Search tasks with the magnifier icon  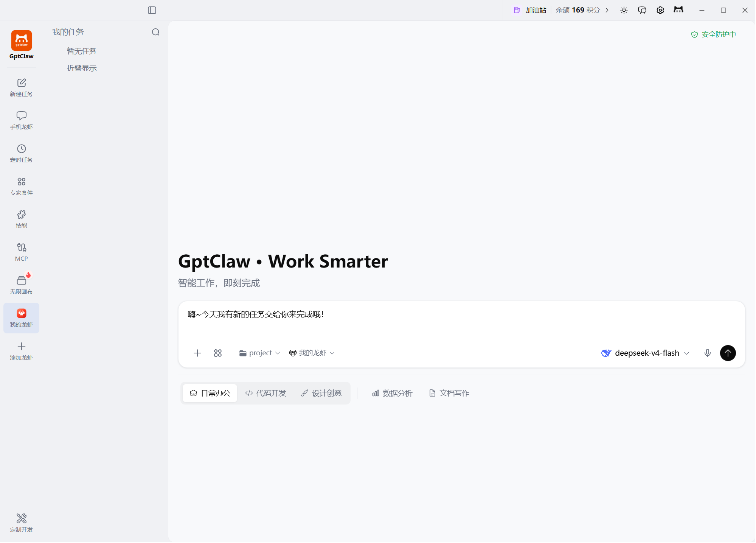click(x=155, y=32)
